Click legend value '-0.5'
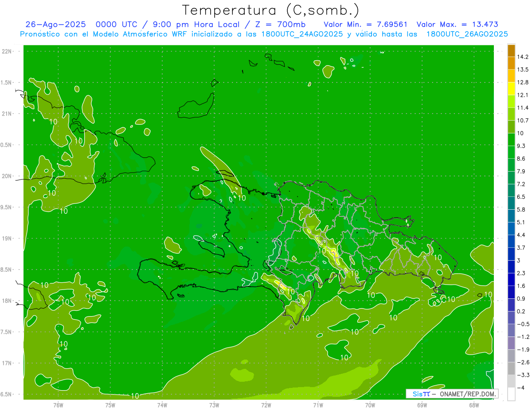Image resolution: width=532 pixels, height=411 pixels. pos(523,324)
